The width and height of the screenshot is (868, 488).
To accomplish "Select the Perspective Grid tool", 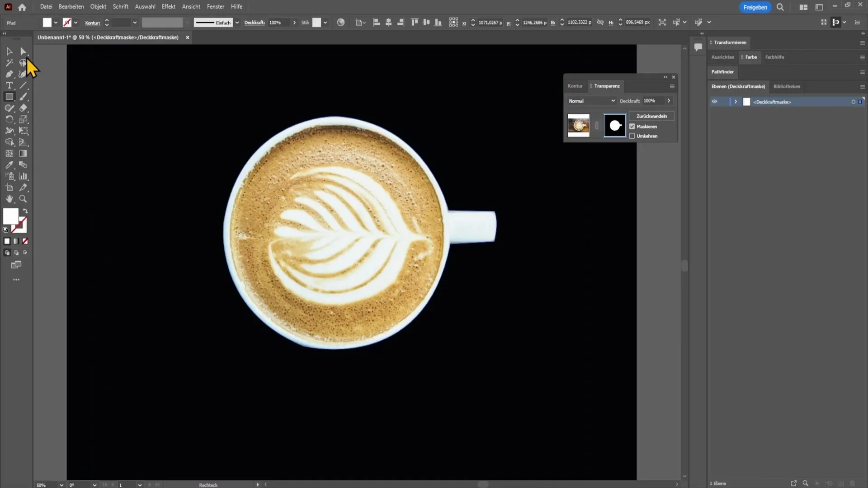I will [x=23, y=142].
